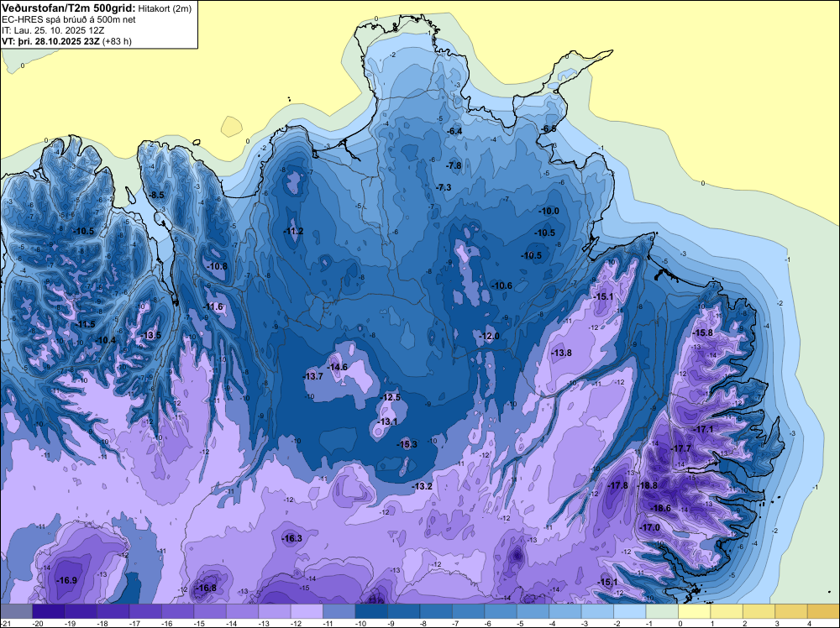840x628 pixels.
Task: Click the -7.8 temperature value
Action: point(454,165)
